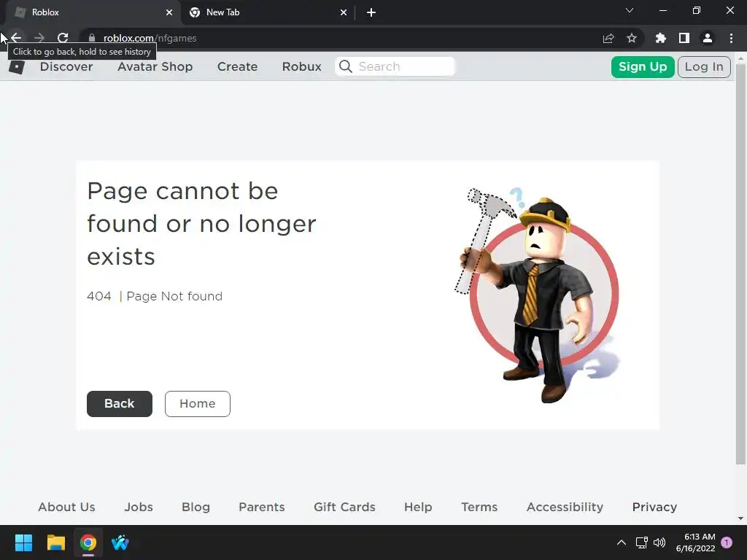The image size is (747, 560).
Task: Close the New Tab tab
Action: click(344, 12)
